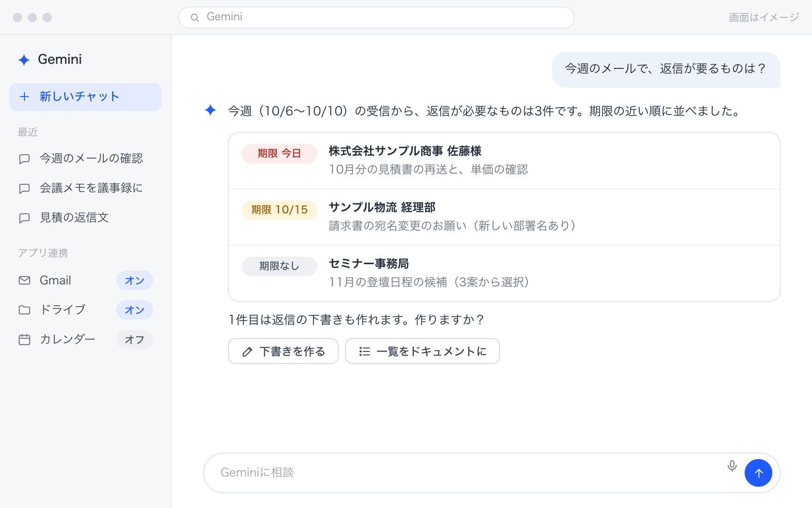Click the pencil icon on 下書きを作る
The image size is (812, 508).
tap(247, 352)
